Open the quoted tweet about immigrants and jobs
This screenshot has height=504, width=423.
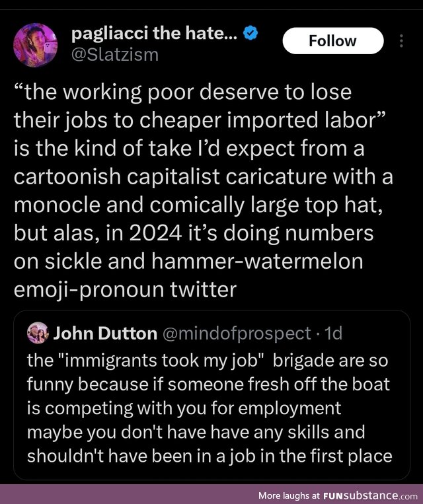coord(211,395)
